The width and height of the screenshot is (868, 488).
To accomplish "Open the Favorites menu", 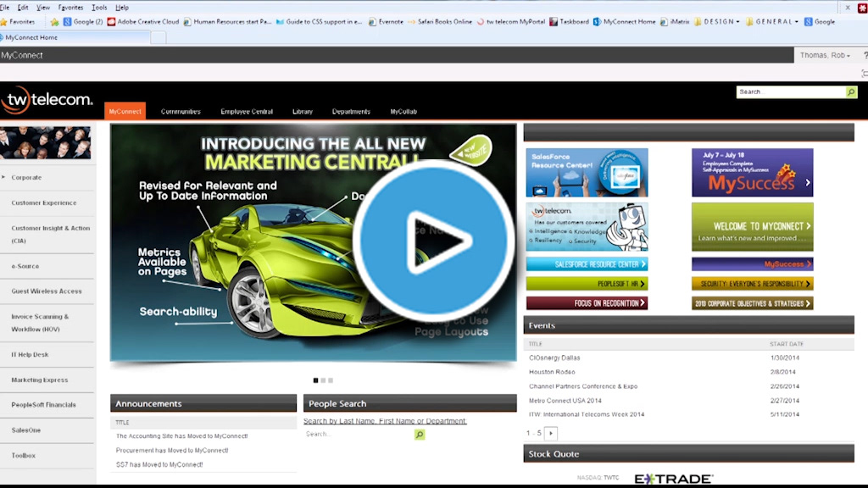I will (x=71, y=7).
